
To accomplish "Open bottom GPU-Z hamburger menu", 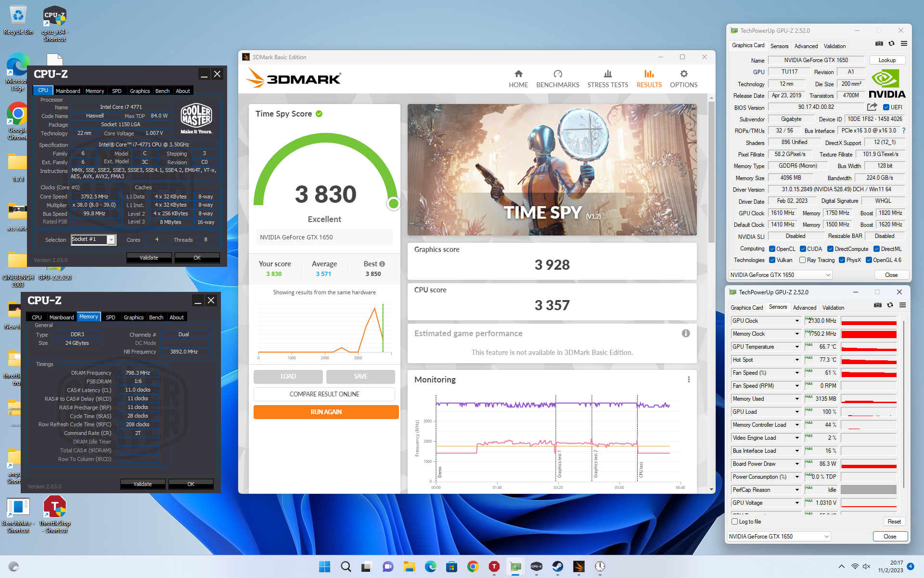I will click(902, 305).
